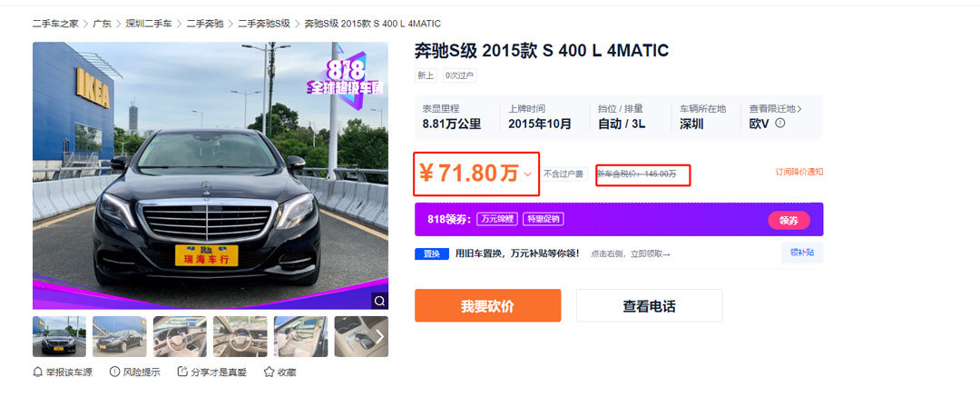Click the info icon beside 欧V
This screenshot has height=397, width=980.
pos(780,124)
